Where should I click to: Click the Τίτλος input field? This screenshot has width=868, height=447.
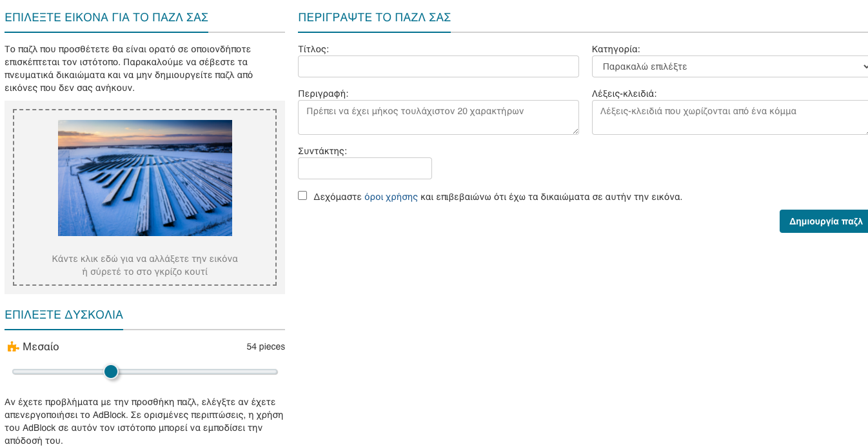click(439, 66)
